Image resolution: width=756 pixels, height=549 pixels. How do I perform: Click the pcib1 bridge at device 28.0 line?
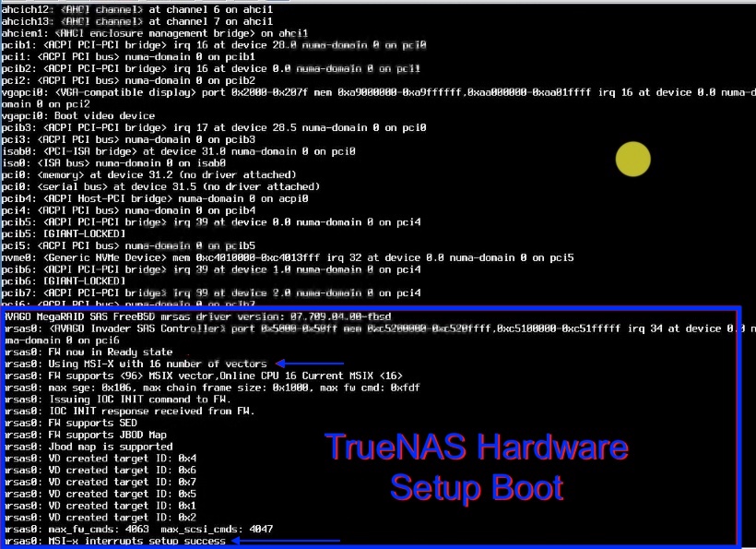pyautogui.click(x=214, y=45)
